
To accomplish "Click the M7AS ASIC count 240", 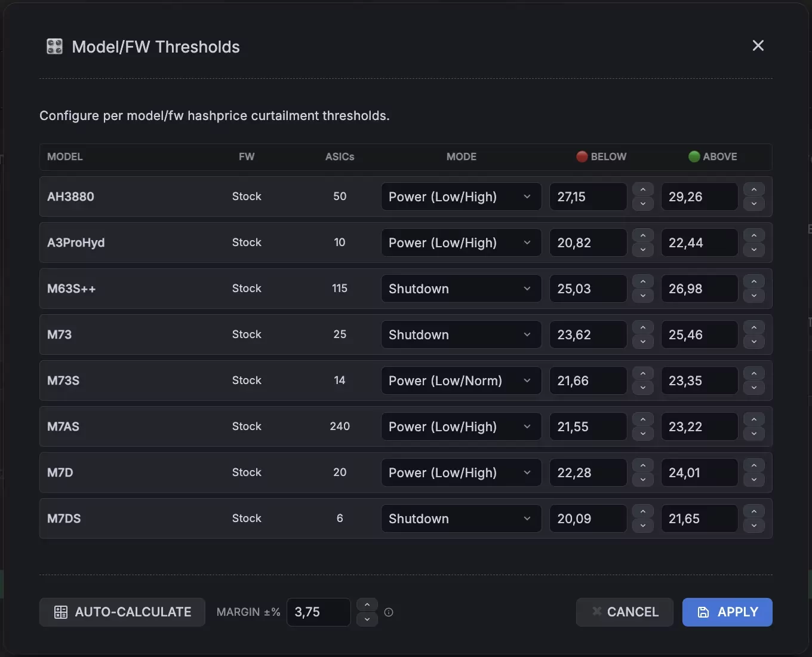I will [x=340, y=426].
